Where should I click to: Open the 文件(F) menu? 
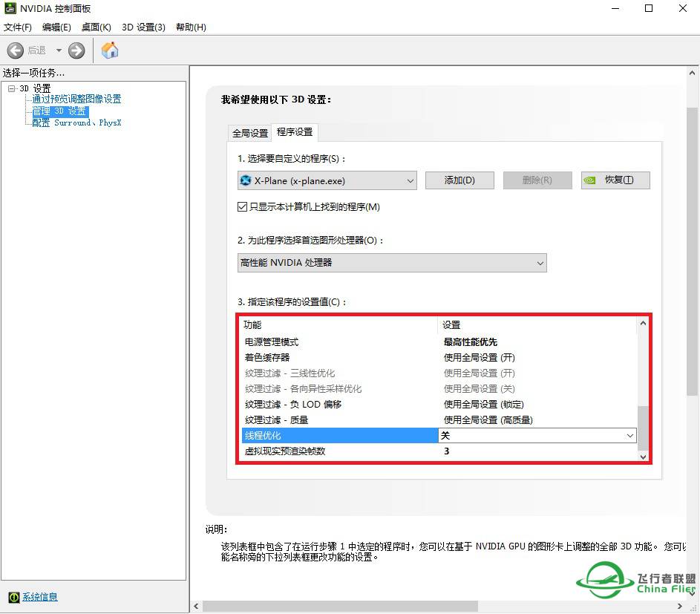(17, 27)
